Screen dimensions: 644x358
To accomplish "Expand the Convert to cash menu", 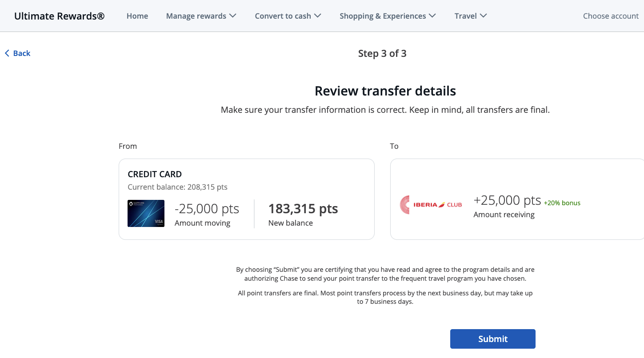I will coord(288,16).
